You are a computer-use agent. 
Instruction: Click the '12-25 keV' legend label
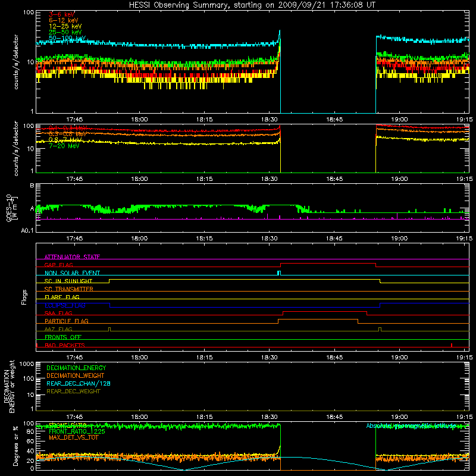(65, 26)
